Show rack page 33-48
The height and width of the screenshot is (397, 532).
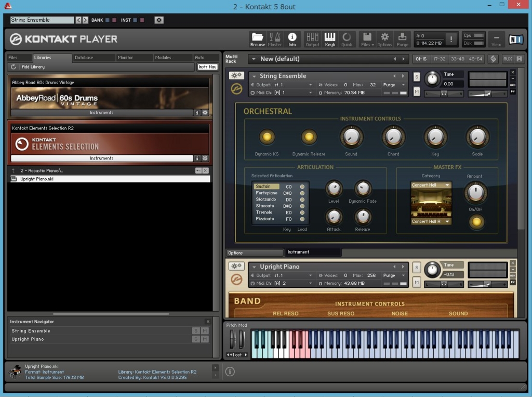(457, 59)
